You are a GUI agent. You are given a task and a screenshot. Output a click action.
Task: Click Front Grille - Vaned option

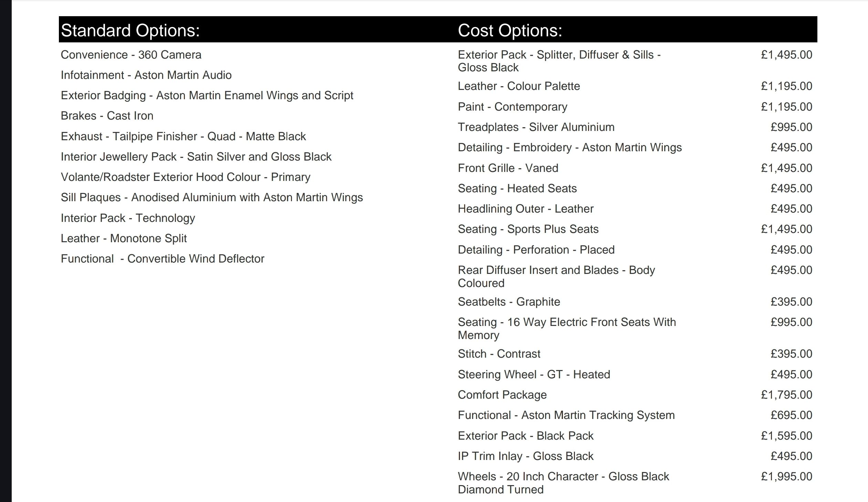(x=508, y=168)
